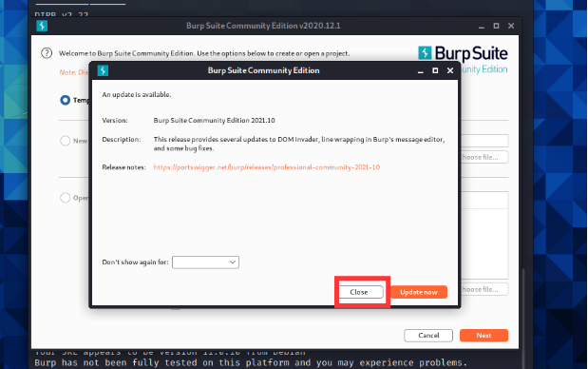
Task: Click the orange Update now button
Action: [419, 292]
